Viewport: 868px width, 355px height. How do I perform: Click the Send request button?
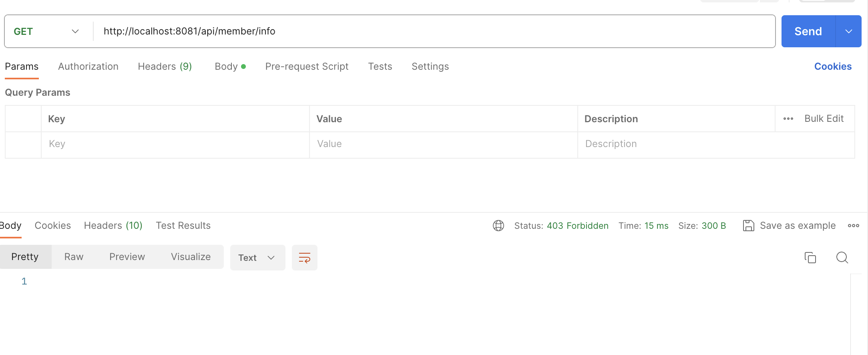808,31
